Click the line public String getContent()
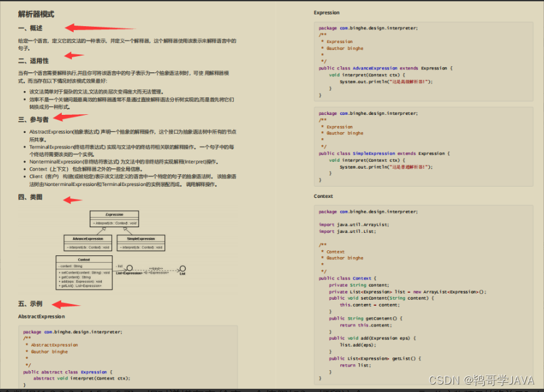544x392 pixels. click(365, 318)
